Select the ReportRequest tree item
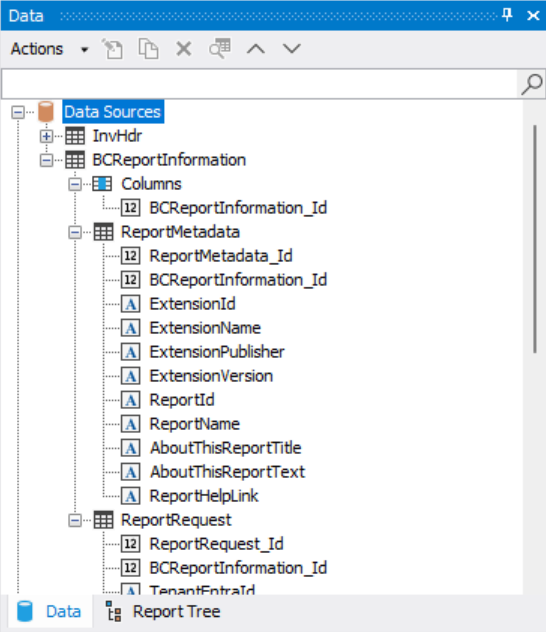Screen dimensions: 546x632 click(176, 520)
